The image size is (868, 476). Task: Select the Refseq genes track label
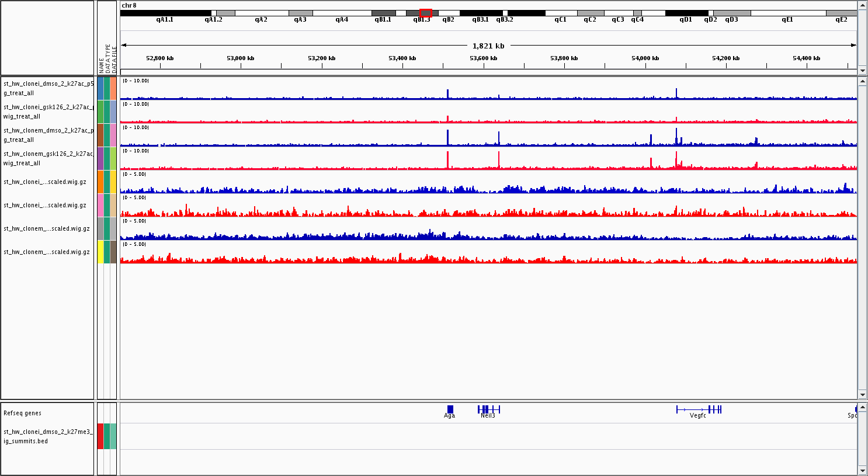23,413
